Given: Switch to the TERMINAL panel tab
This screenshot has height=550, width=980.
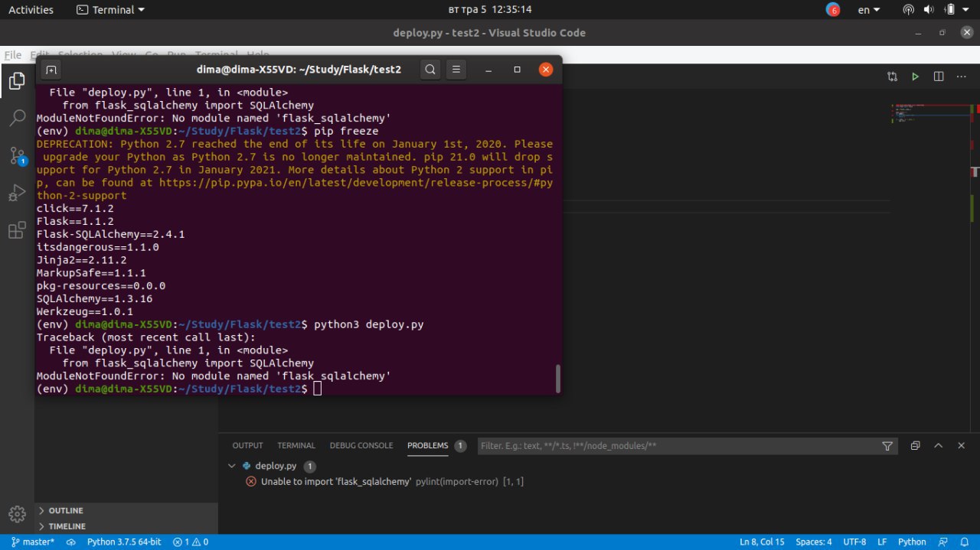Looking at the screenshot, I should (x=296, y=445).
